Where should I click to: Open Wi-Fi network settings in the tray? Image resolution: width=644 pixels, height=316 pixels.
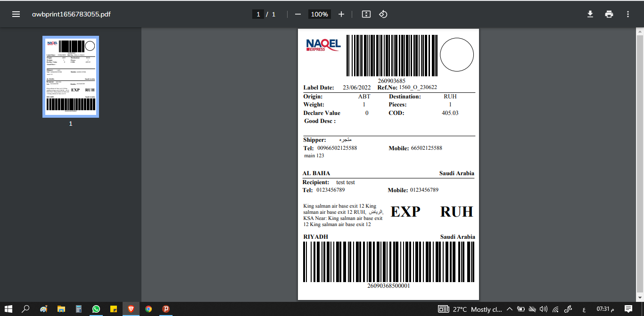(x=555, y=309)
